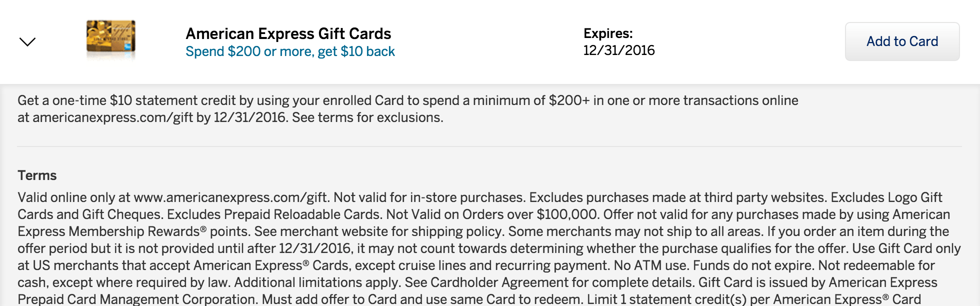The height and width of the screenshot is (306, 980).
Task: Click the 12/31/2016 expiration date in header
Action: point(618,50)
